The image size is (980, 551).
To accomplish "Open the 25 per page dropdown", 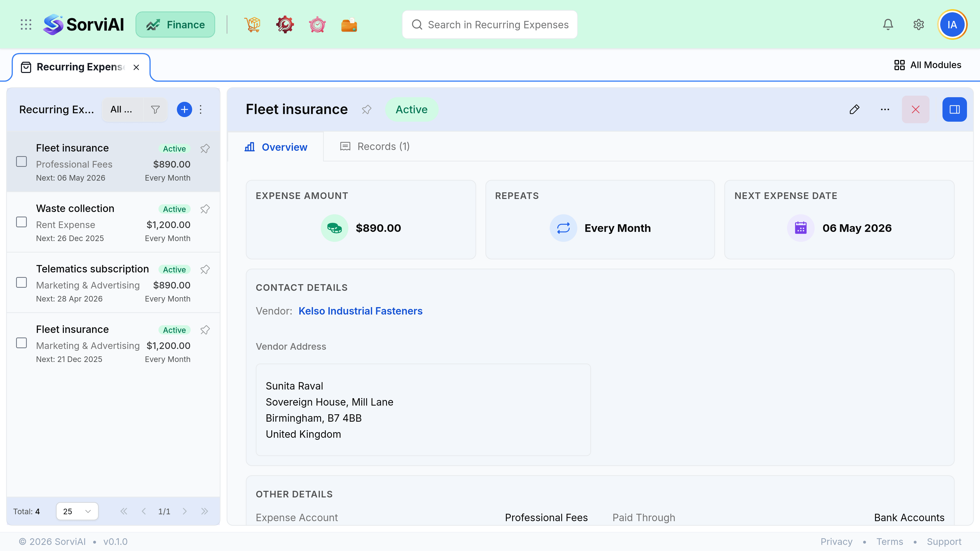I will 77,511.
